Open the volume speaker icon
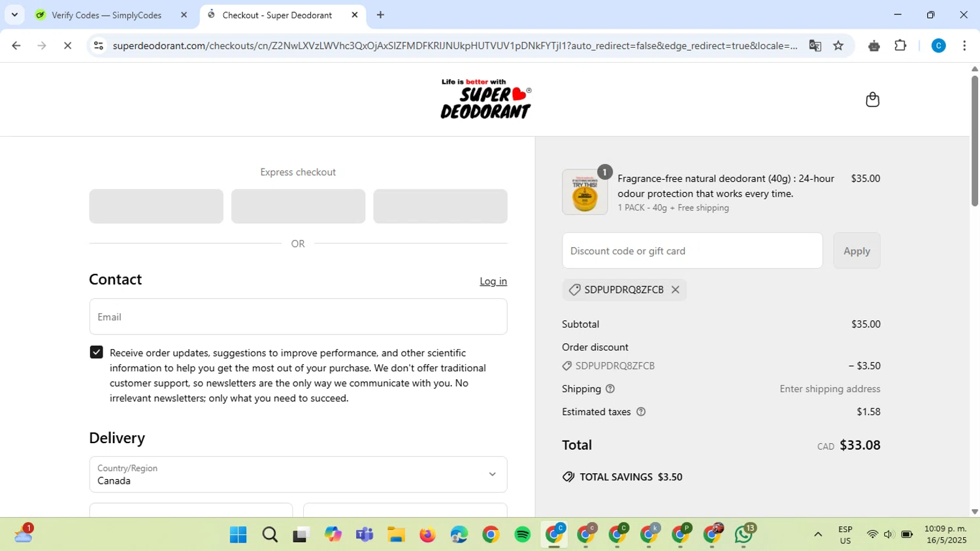Screen dimensions: 980x551 click(889, 535)
